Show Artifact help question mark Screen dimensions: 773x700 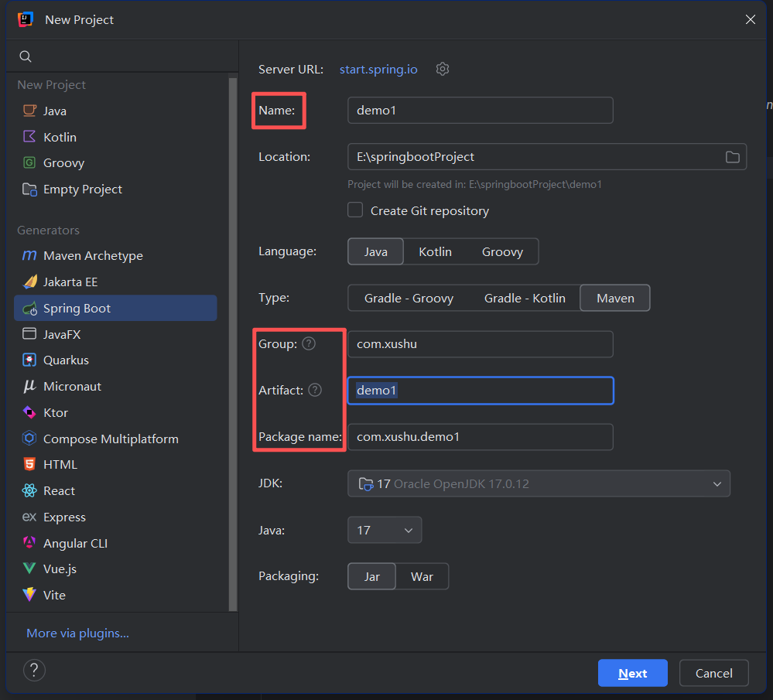point(315,390)
